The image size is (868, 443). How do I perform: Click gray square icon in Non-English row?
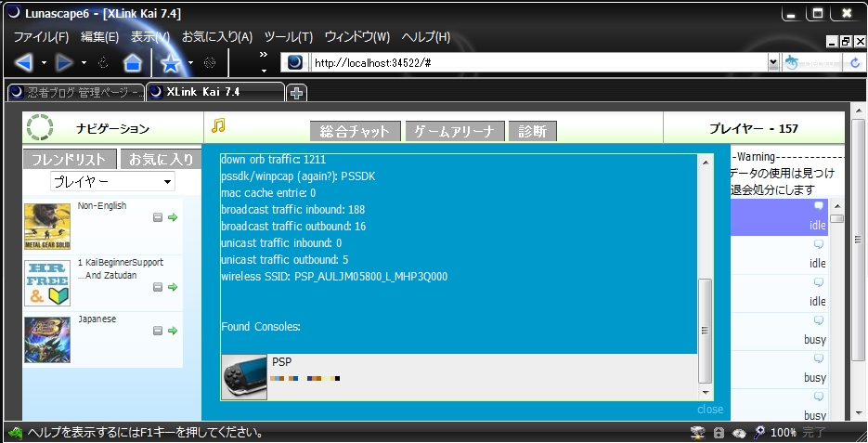[158, 217]
